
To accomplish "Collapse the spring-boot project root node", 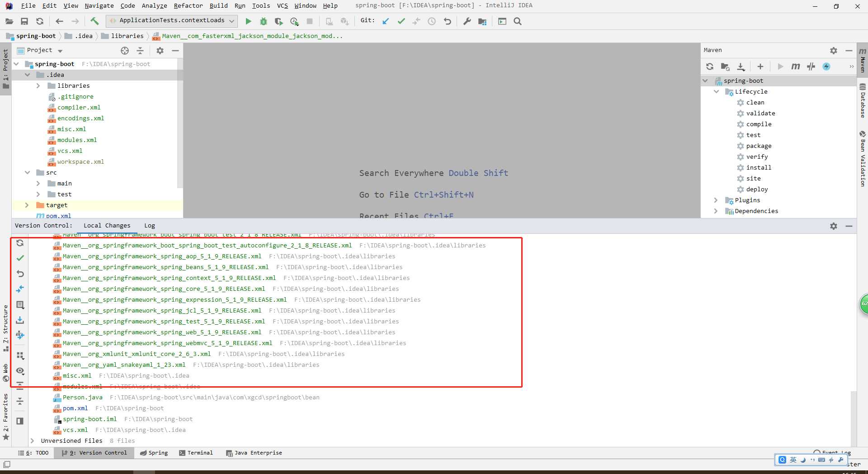I will tap(17, 64).
